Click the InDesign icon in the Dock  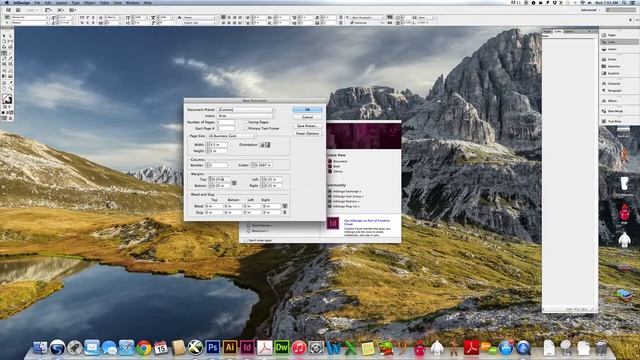247,347
